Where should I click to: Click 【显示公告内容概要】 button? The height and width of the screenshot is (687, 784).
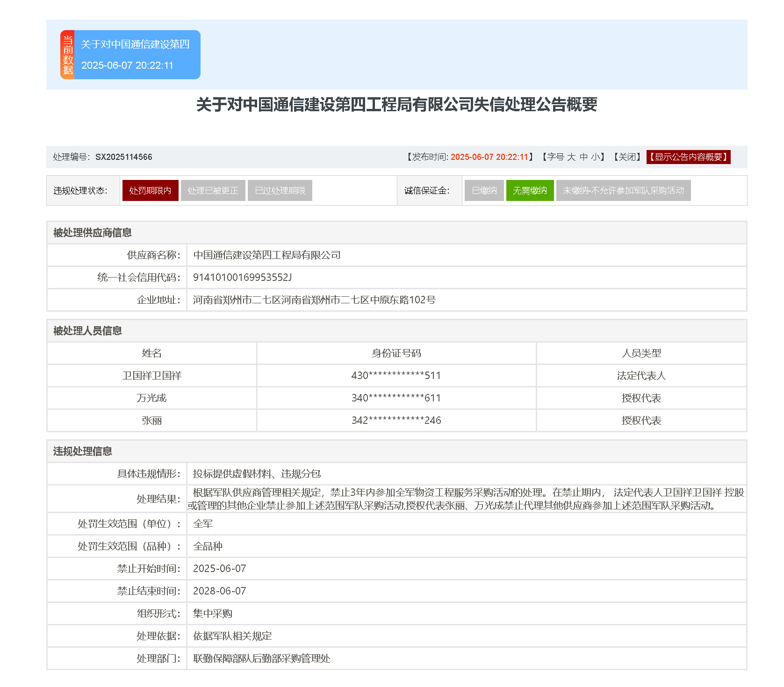point(689,157)
